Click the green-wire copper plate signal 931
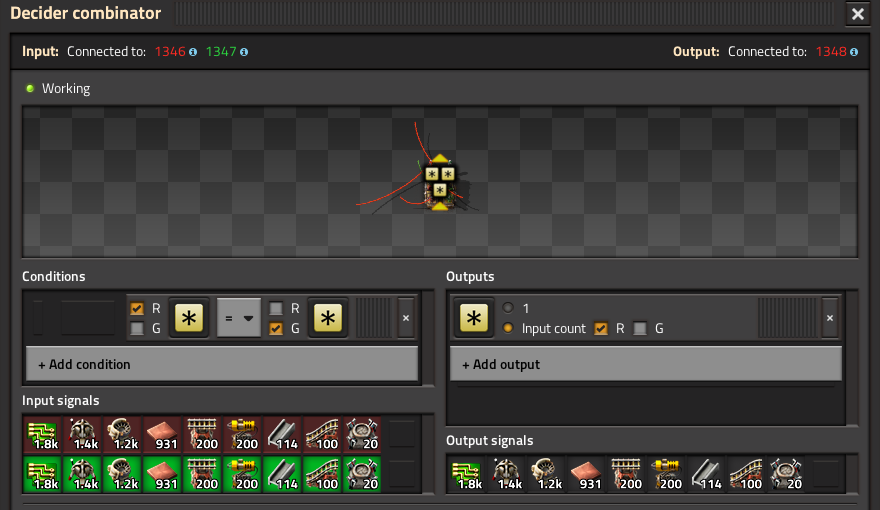 [x=162, y=475]
